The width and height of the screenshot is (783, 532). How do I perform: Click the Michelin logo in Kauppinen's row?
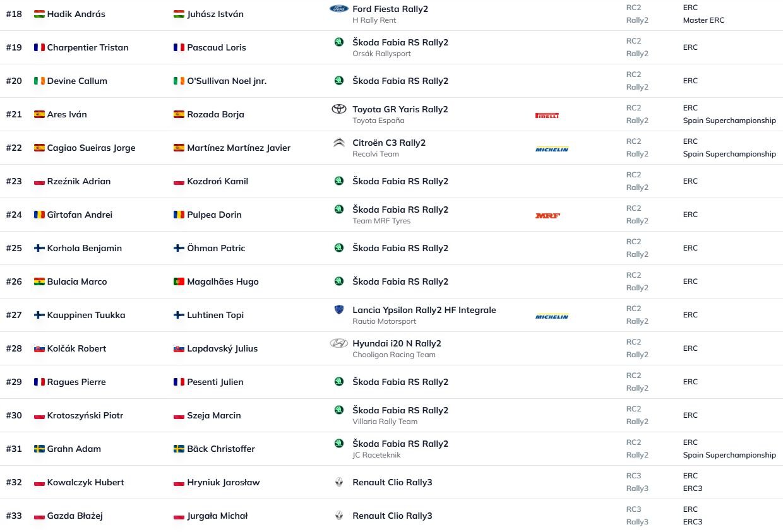point(552,316)
